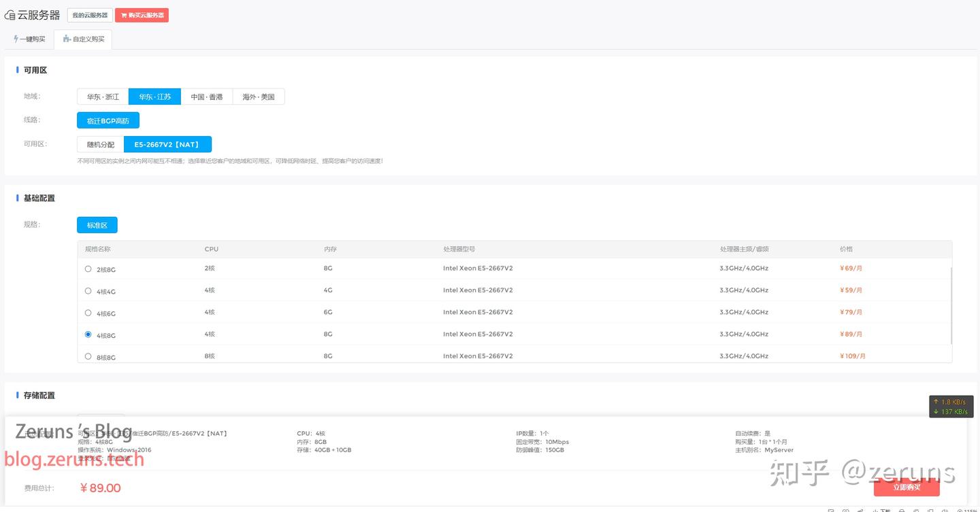Choose the 4核8G radio button
980x512 pixels.
click(88, 335)
